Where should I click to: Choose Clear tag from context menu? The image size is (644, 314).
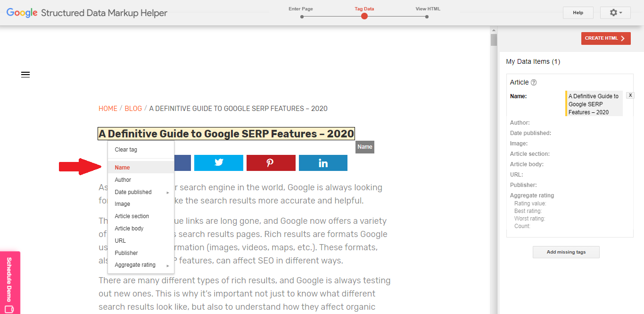click(141, 150)
